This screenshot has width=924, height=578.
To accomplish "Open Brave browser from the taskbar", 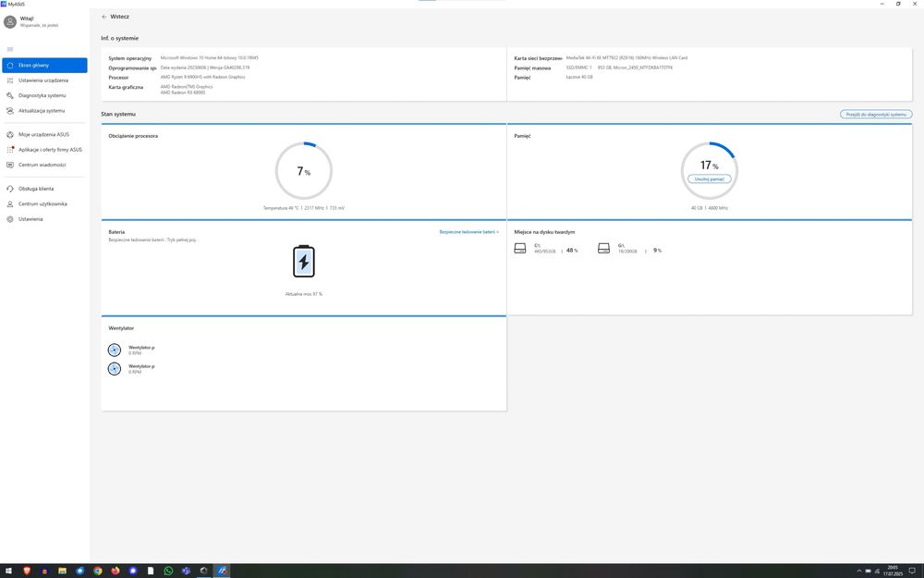I will (x=27, y=571).
